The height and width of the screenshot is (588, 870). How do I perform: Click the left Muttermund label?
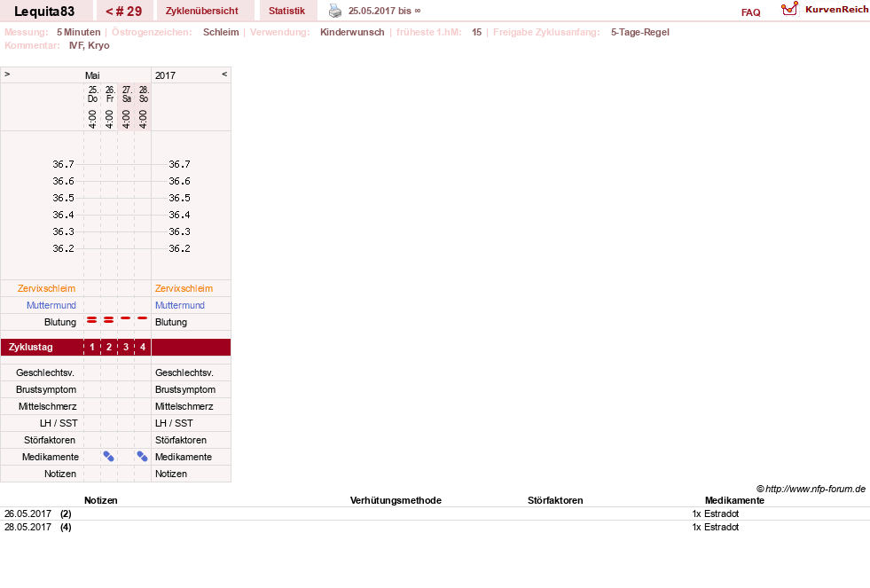(51, 305)
